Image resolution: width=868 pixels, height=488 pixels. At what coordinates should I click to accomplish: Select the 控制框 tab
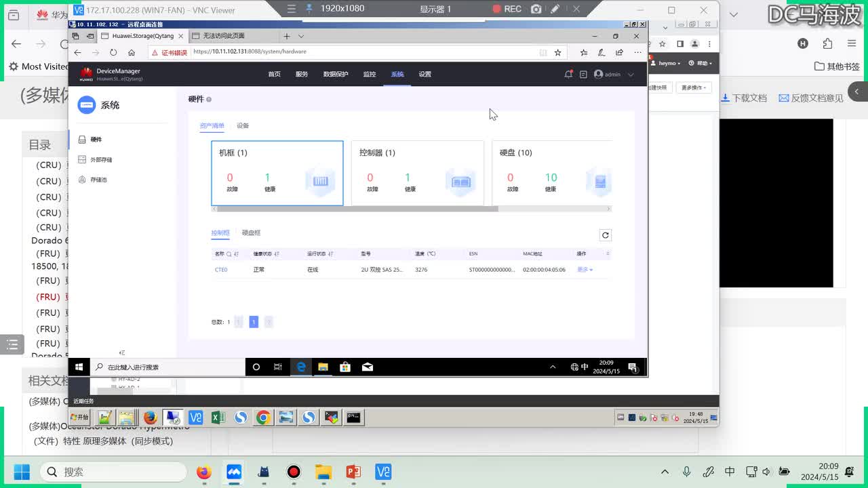tap(220, 232)
